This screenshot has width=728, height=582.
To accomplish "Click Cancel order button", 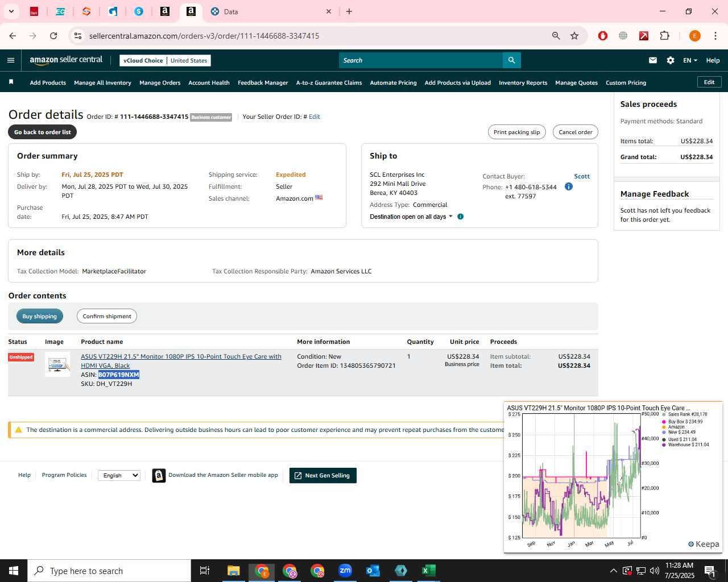I will pos(575,132).
